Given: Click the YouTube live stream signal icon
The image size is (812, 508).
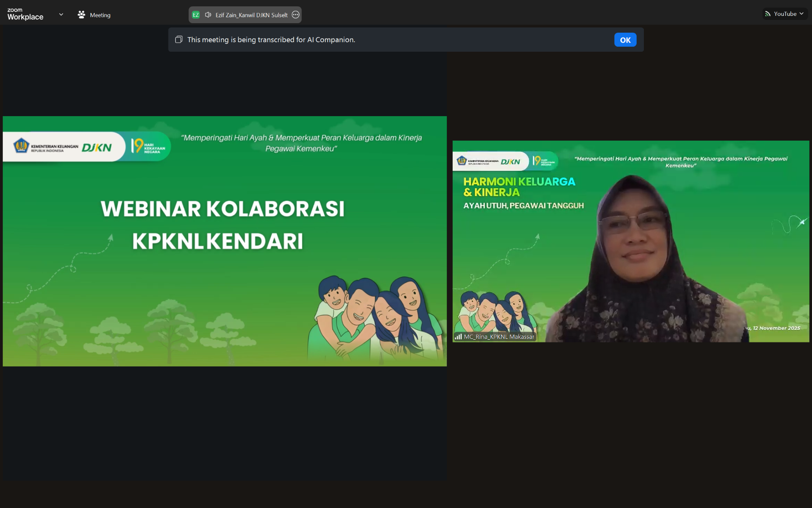Looking at the screenshot, I should (x=768, y=14).
